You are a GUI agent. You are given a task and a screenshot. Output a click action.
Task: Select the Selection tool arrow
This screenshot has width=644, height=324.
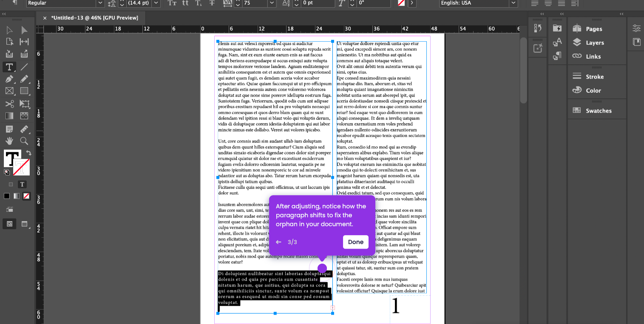[x=9, y=30]
